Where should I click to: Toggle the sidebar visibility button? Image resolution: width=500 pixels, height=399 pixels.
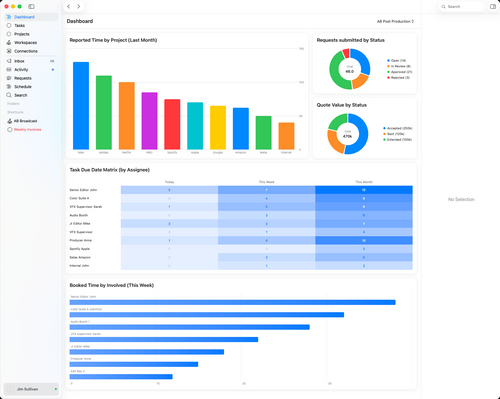click(x=31, y=6)
